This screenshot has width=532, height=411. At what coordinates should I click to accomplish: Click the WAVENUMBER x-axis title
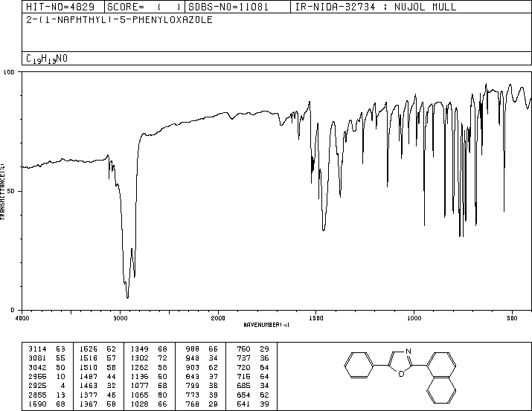pyautogui.click(x=266, y=325)
